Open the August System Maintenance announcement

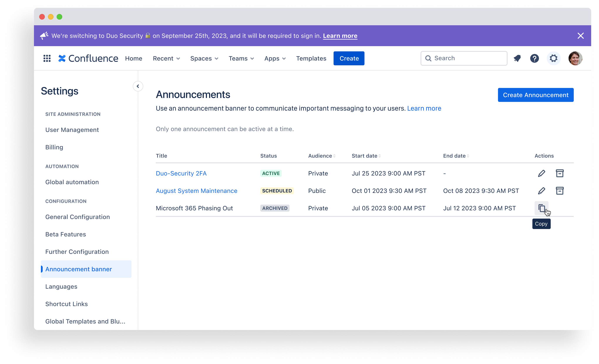pos(196,190)
